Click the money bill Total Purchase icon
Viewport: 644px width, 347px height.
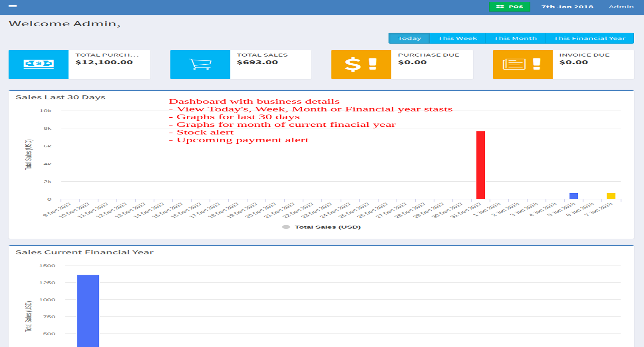tap(38, 64)
